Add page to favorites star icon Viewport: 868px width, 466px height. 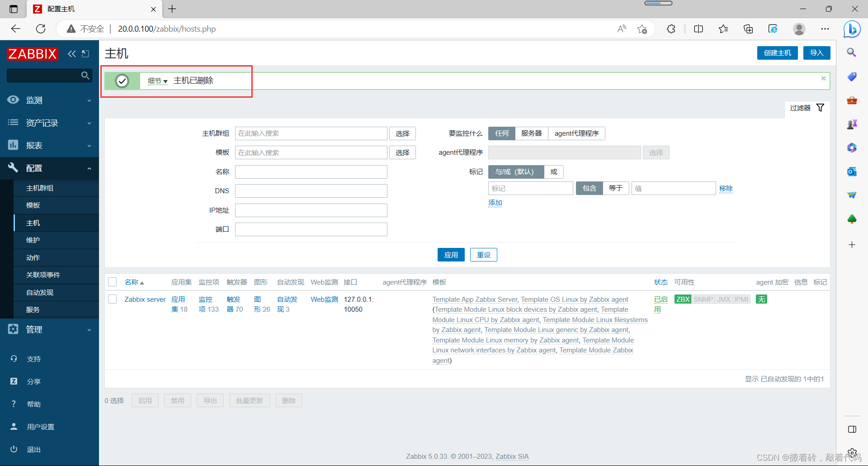tap(642, 29)
